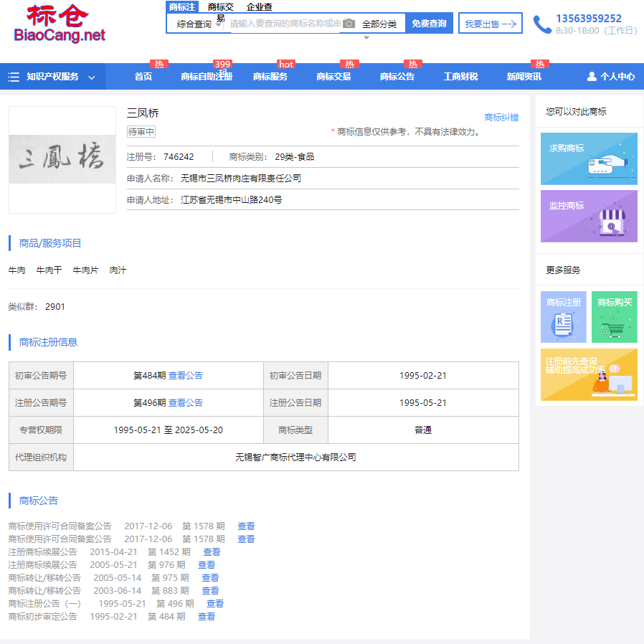Image resolution: width=644 pixels, height=644 pixels.
Task: Open 商标交易 in blue navigation bar
Action: (x=333, y=77)
